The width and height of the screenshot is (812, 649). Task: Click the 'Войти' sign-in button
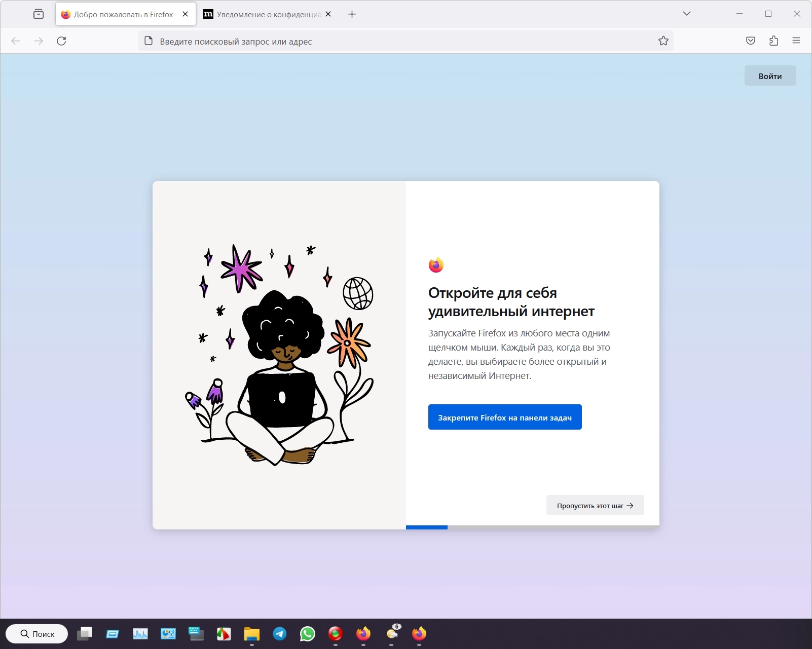pos(770,76)
